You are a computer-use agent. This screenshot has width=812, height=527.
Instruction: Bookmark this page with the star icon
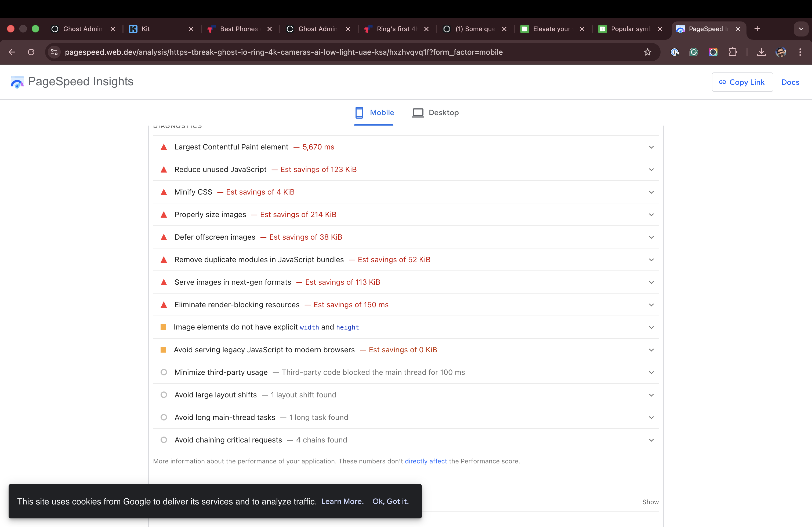point(647,52)
